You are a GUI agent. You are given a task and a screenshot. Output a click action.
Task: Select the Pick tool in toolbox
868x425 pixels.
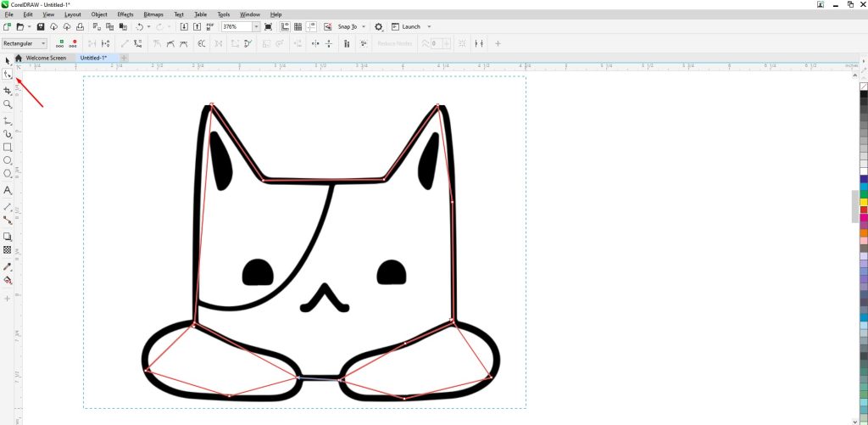(7, 60)
